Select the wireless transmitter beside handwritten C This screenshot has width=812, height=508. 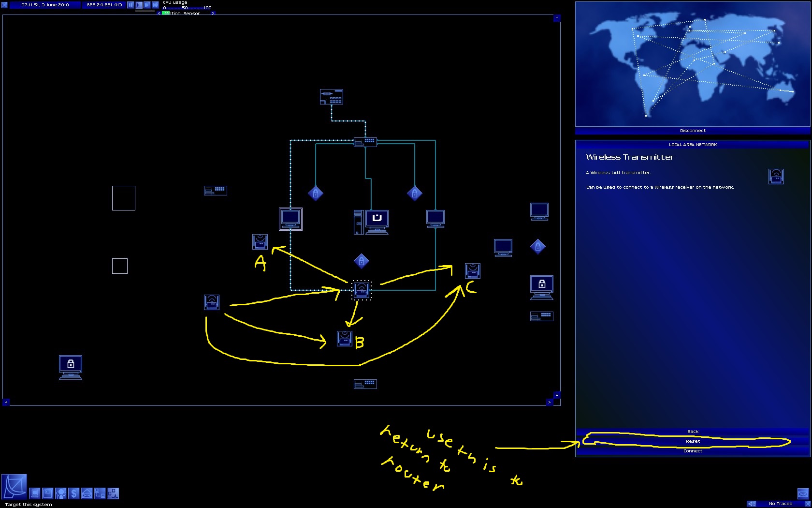473,271
